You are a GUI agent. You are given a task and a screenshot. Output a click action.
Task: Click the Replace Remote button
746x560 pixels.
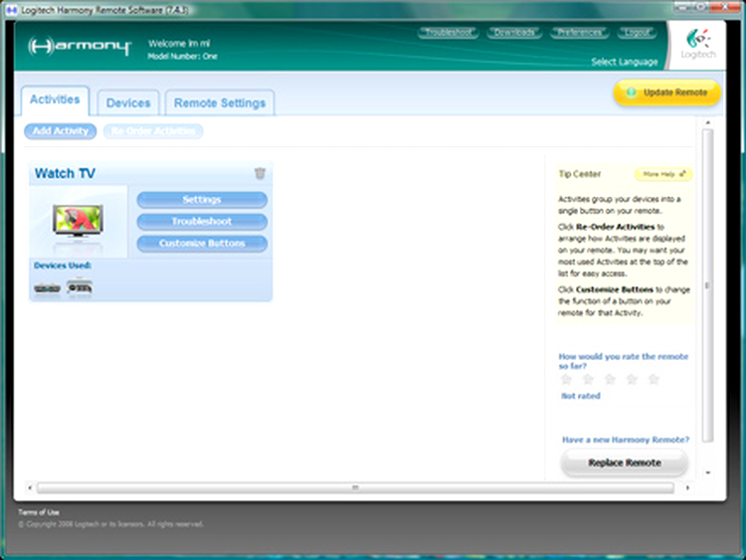coord(624,463)
